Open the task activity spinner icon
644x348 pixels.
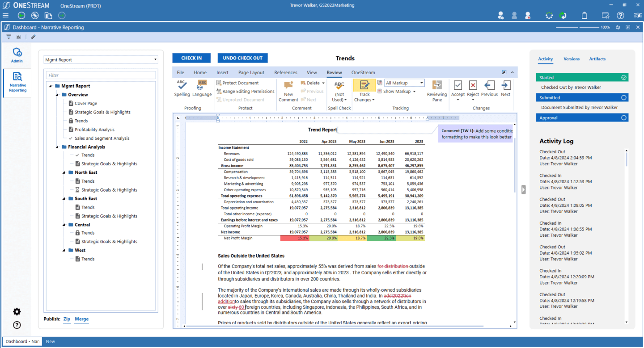pos(549,16)
